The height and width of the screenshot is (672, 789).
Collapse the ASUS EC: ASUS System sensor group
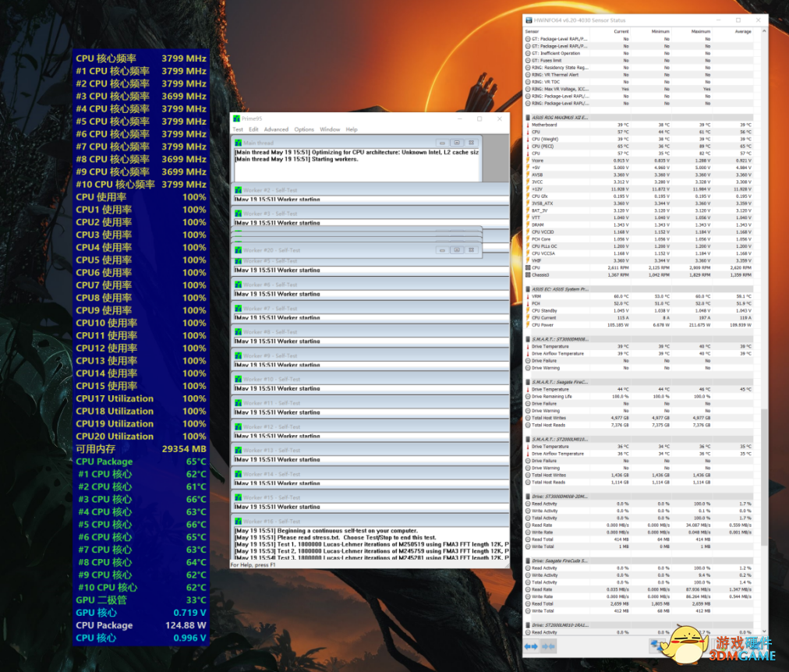pos(529,289)
